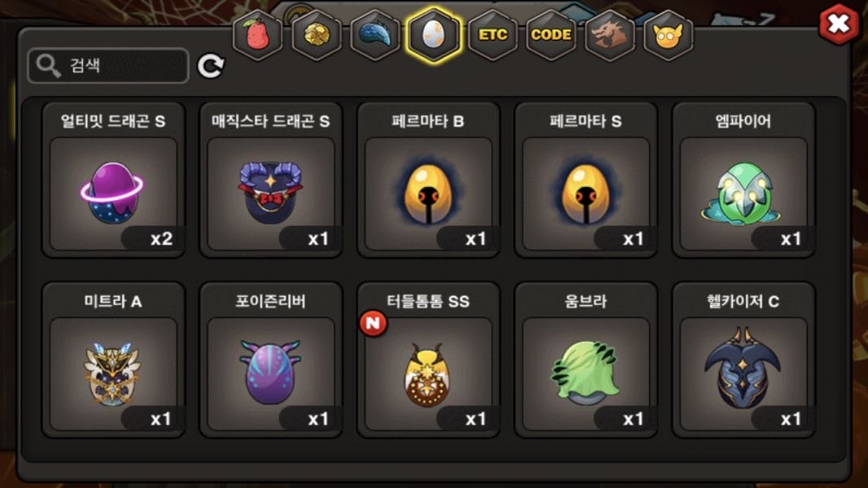Close the inventory with red X

pyautogui.click(x=839, y=24)
